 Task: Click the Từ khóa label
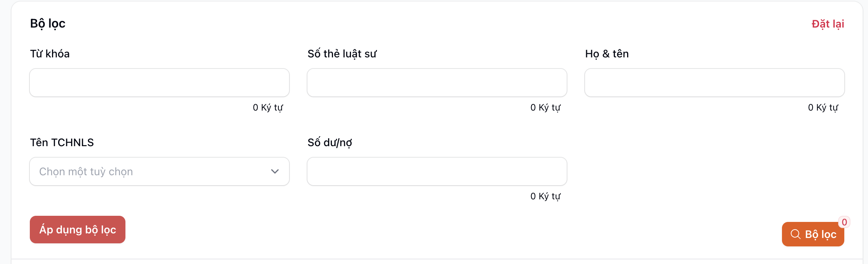point(50,54)
